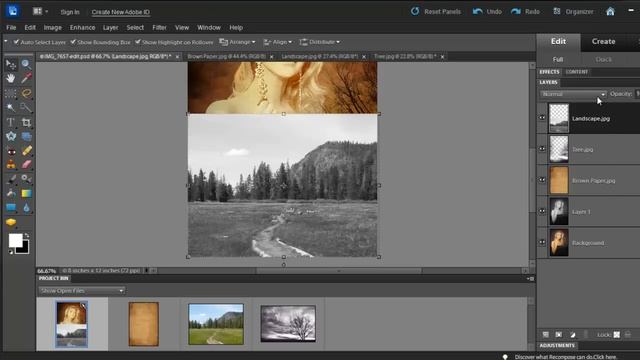The width and height of the screenshot is (640, 360).
Task: Open the Arrange dropdown
Action: (x=237, y=42)
